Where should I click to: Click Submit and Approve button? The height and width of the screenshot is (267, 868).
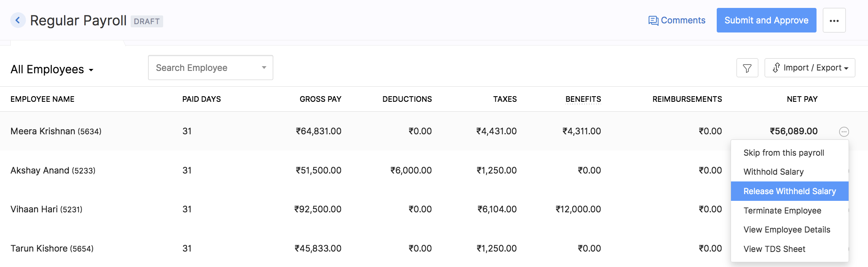[x=766, y=20]
